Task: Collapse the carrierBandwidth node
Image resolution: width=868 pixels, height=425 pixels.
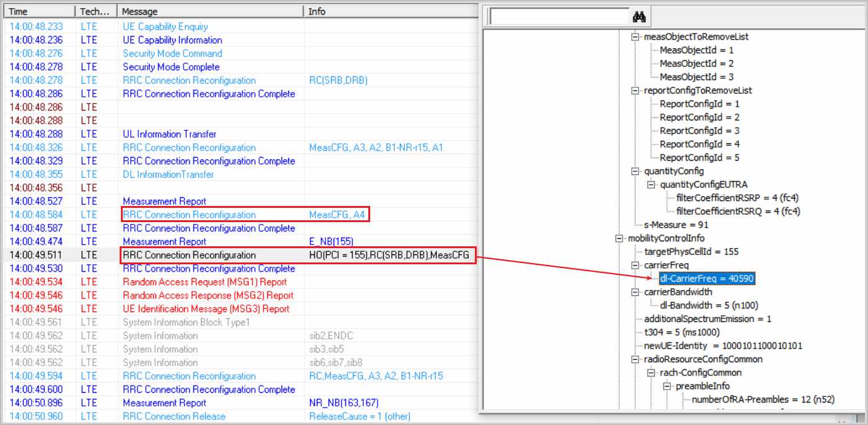Action: click(635, 292)
